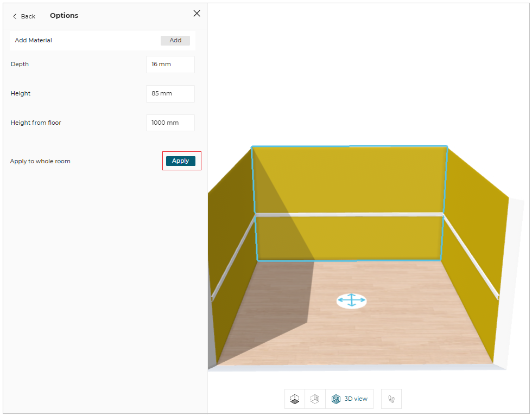
Task: Edit the Depth value field
Action: tap(170, 64)
